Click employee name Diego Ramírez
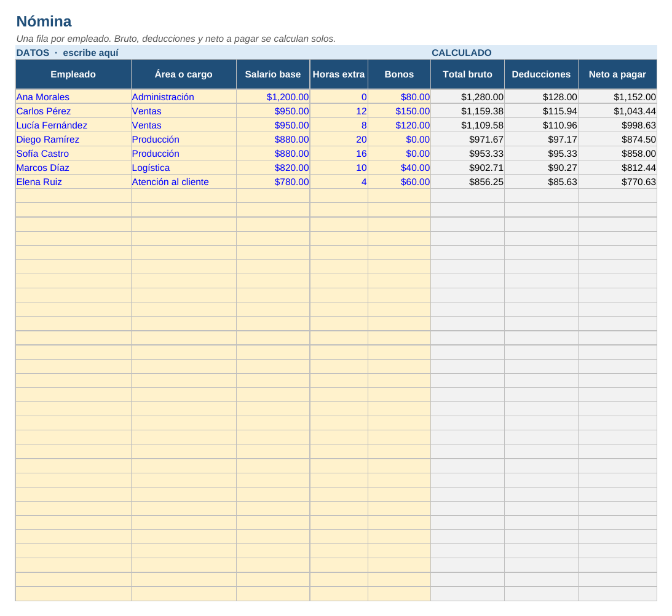This screenshot has height=616, width=672. pyautogui.click(x=73, y=140)
